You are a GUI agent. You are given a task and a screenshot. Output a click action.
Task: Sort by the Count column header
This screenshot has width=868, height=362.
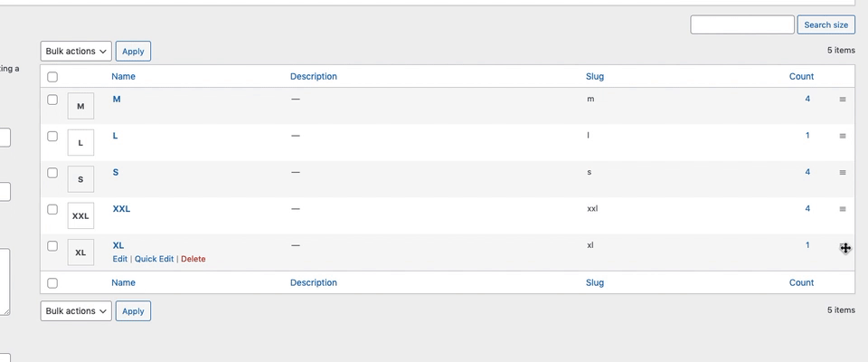(801, 77)
